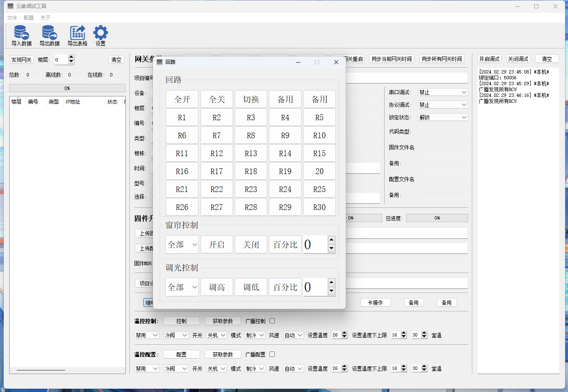Open the 关于 menu

45,18
